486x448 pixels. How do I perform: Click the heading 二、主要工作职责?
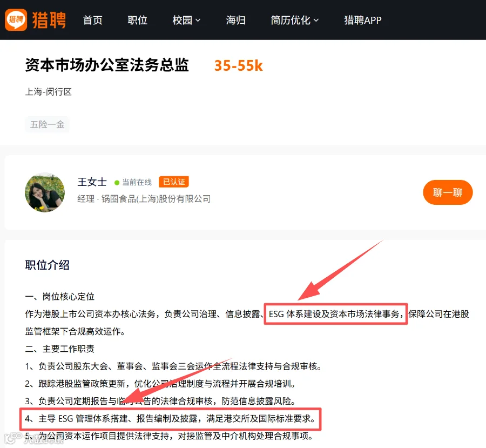pos(59,349)
